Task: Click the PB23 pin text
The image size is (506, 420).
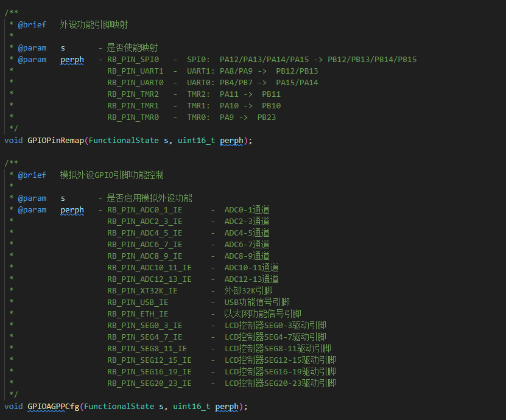Action: [266, 117]
